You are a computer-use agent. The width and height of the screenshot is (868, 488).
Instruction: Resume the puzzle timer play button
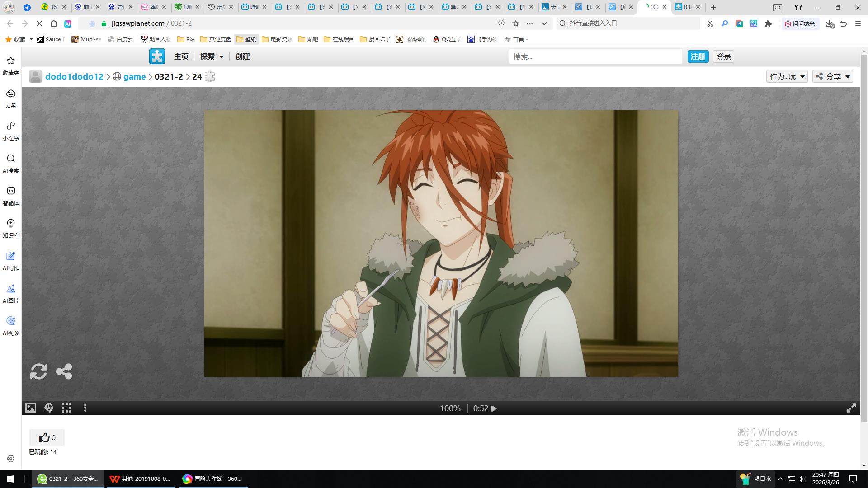[494, 408]
